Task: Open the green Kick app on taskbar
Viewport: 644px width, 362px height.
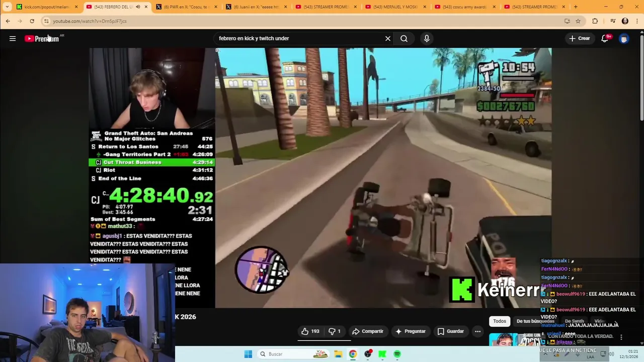Action: pos(382,354)
